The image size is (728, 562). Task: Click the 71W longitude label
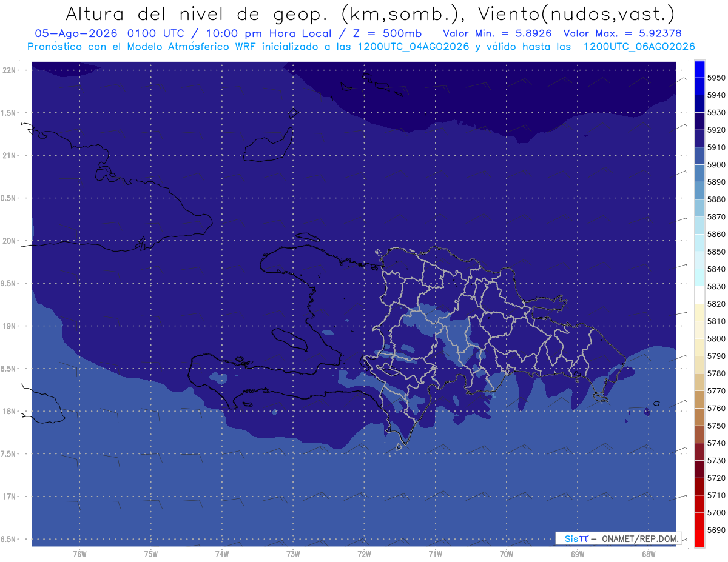tap(435, 554)
